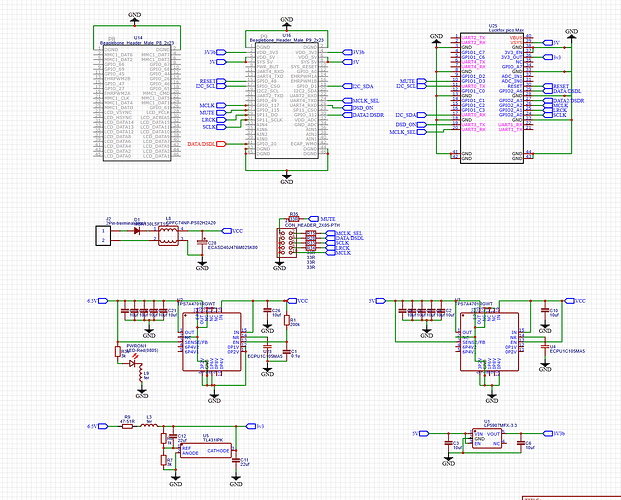Select the 6.5V input port of U2 regulator
Viewport: 621px width, 500px height.
click(x=98, y=301)
